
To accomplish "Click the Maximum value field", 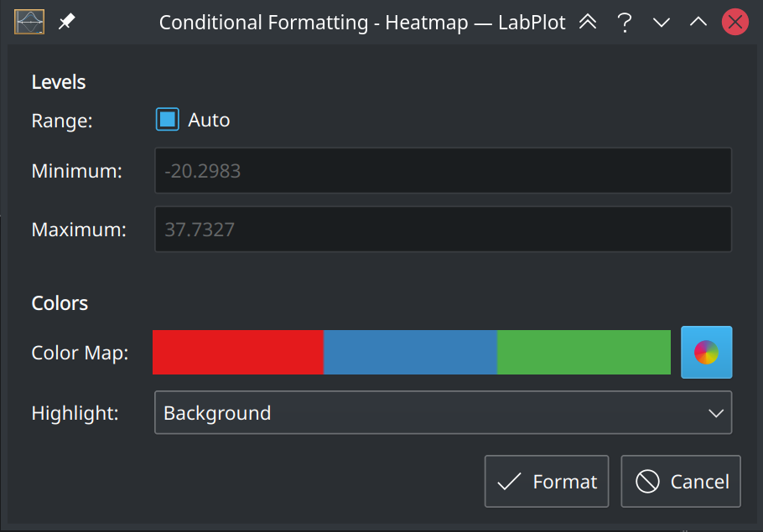I will [443, 229].
